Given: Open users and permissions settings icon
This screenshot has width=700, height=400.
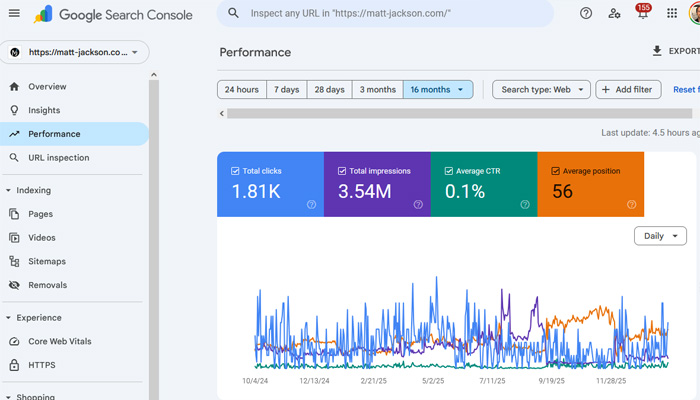Looking at the screenshot, I should pos(614,13).
